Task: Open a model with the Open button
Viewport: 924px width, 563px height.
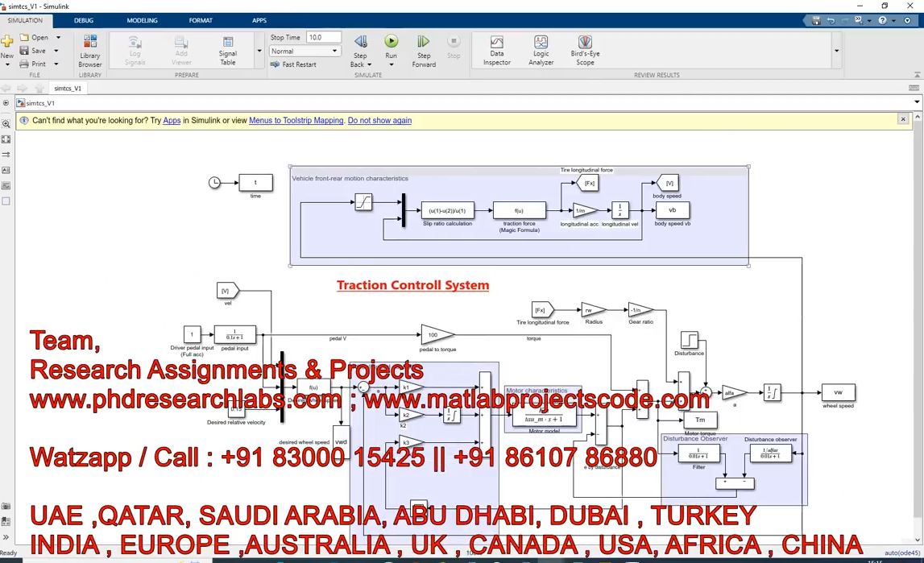Action: [x=34, y=37]
